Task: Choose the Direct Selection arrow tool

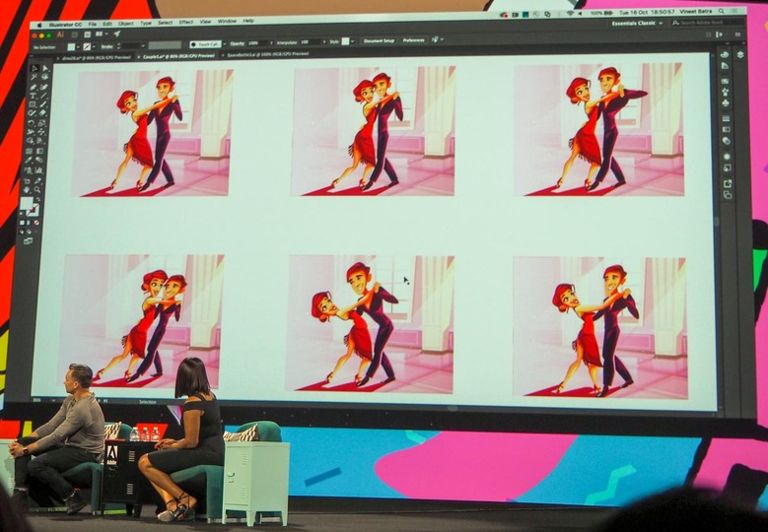Action: pyautogui.click(x=45, y=69)
